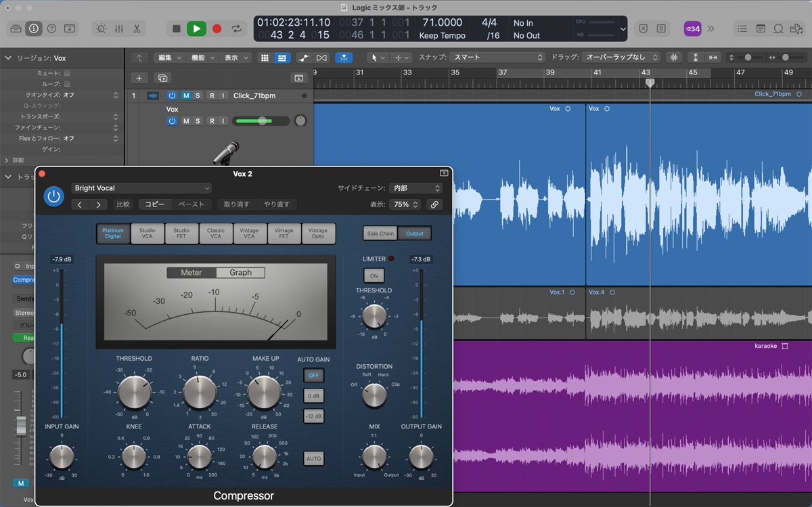812x507 pixels.
Task: Click the clear mute X button in control bar
Action: 643,28
